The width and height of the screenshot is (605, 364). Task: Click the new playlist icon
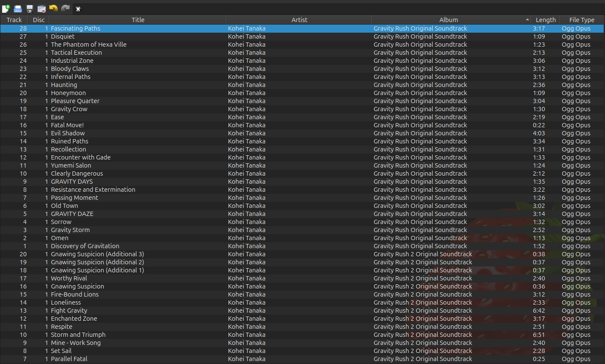[6, 8]
